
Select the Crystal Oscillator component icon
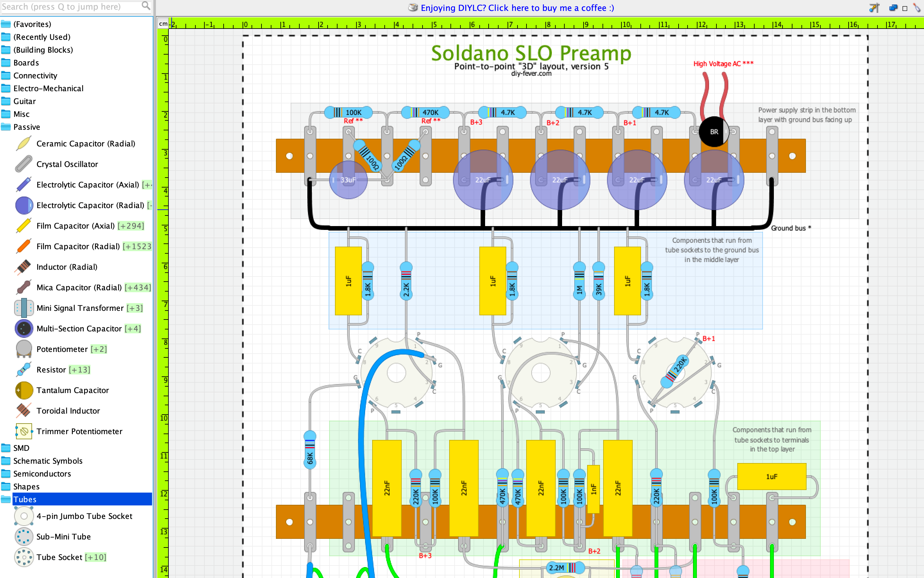24,164
